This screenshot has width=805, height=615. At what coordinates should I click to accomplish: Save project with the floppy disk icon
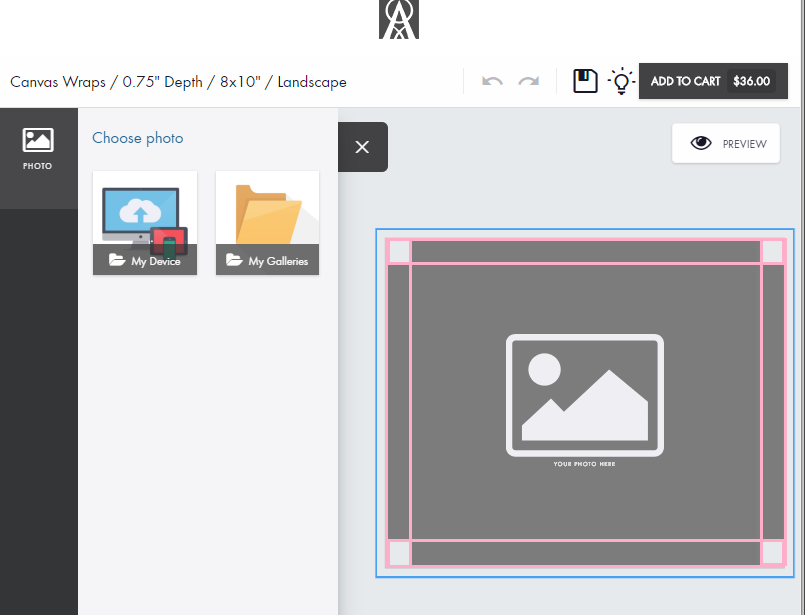pos(585,81)
